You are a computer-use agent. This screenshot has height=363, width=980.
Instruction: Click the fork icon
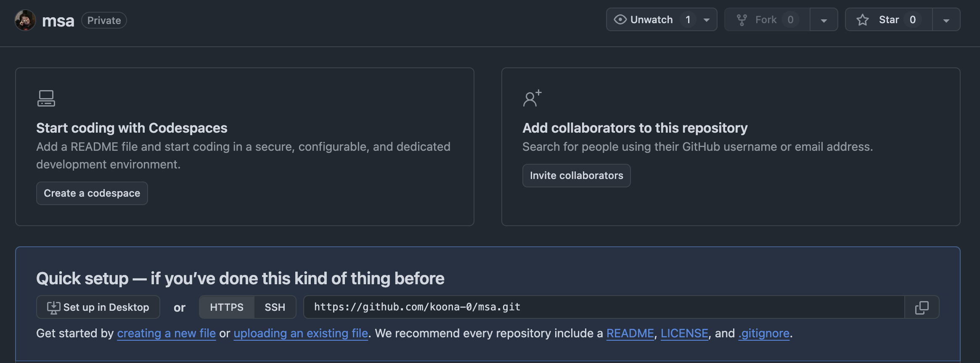click(742, 20)
